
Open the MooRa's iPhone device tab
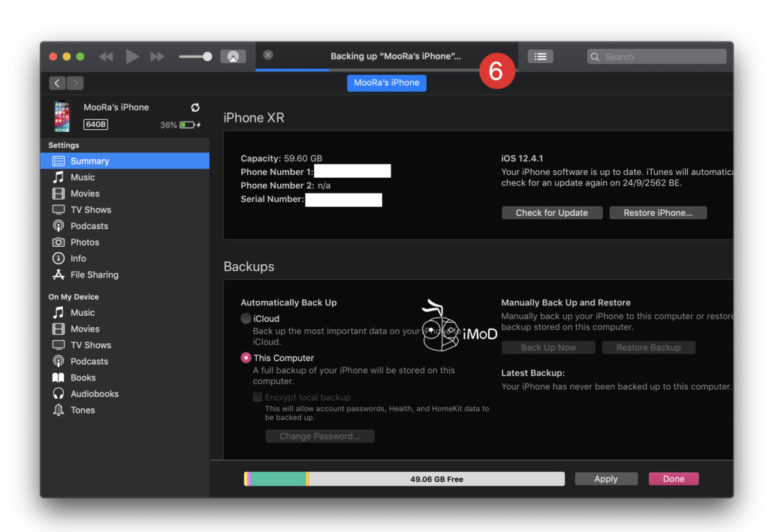pyautogui.click(x=386, y=83)
